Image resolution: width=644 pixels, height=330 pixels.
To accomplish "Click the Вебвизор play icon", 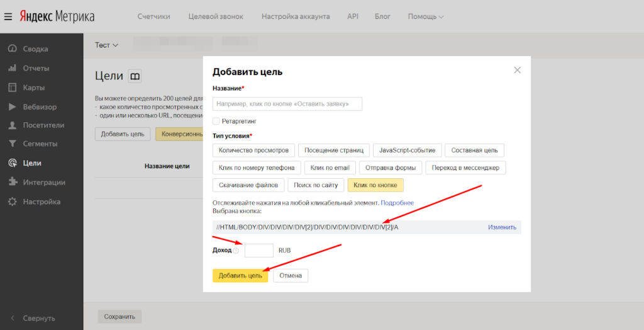I will (x=12, y=106).
